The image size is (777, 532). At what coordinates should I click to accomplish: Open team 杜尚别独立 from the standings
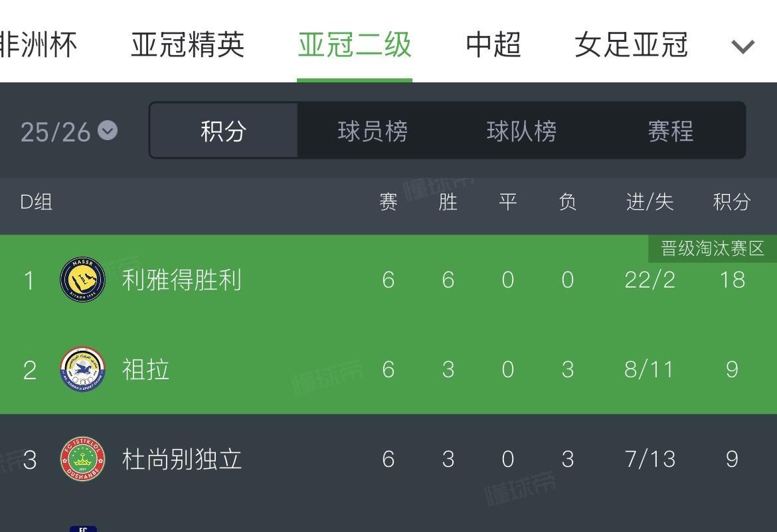(x=181, y=459)
